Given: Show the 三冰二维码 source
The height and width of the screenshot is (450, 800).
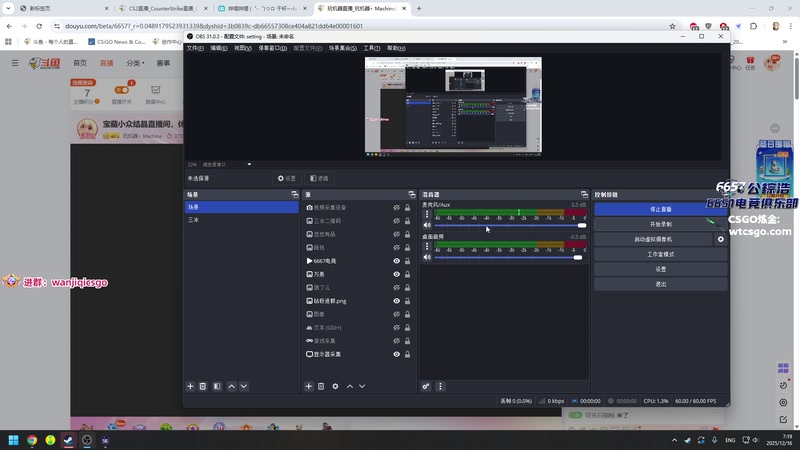Looking at the screenshot, I should click(396, 221).
